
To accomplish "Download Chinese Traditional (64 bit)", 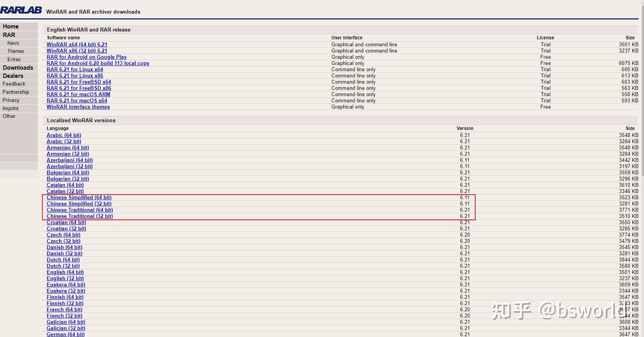I will pyautogui.click(x=80, y=210).
